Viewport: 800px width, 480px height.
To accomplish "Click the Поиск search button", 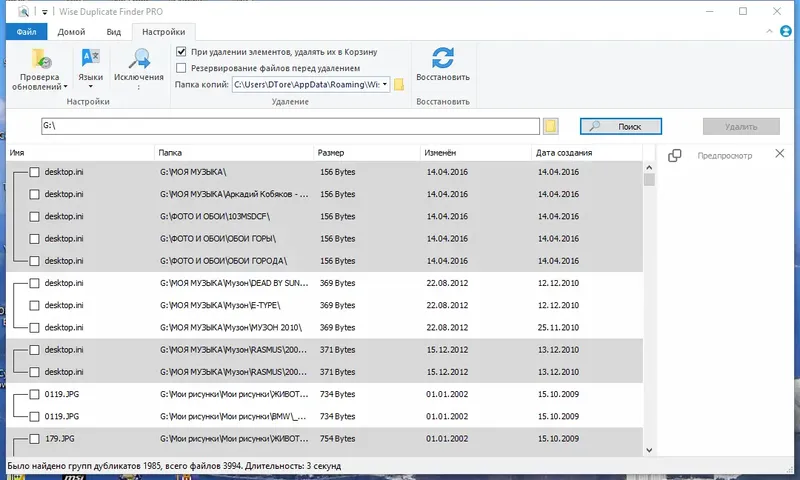I will [x=621, y=127].
